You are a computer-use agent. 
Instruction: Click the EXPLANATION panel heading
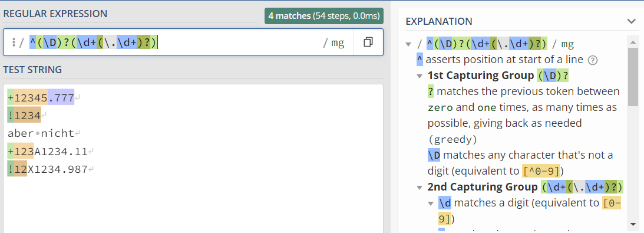tap(438, 21)
